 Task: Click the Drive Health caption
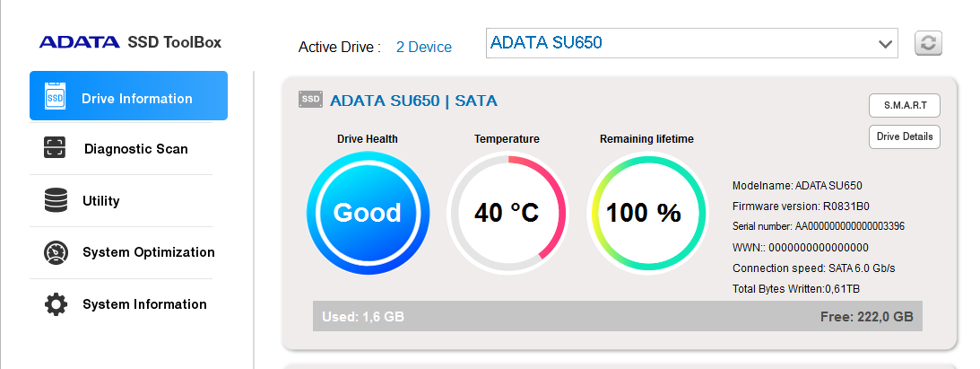click(368, 139)
